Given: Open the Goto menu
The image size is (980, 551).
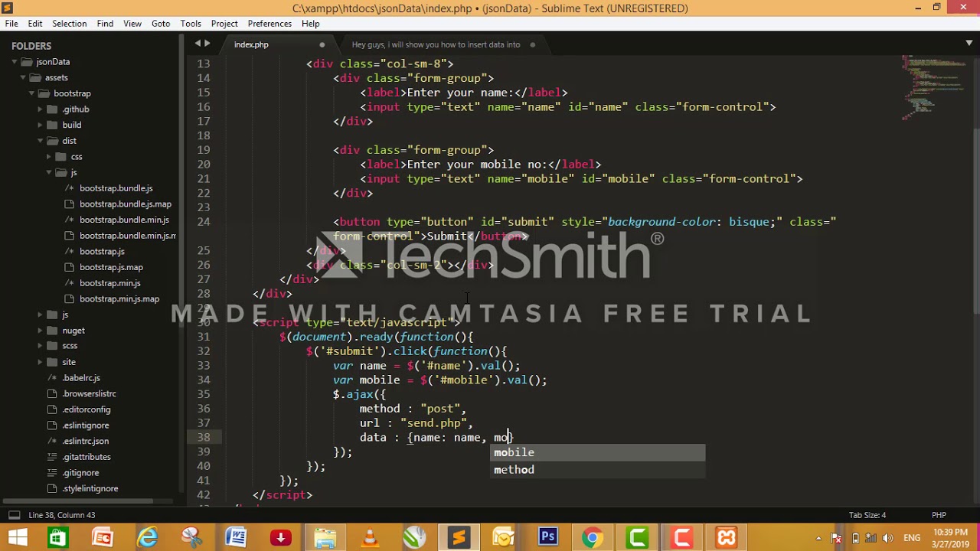Looking at the screenshot, I should [x=161, y=24].
